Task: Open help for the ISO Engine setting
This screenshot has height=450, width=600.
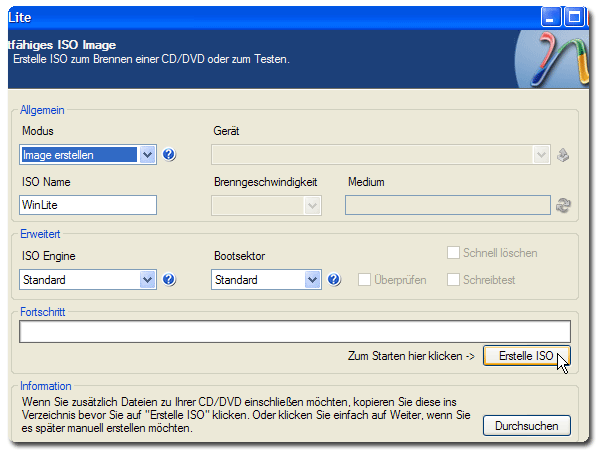Action: 169,280
